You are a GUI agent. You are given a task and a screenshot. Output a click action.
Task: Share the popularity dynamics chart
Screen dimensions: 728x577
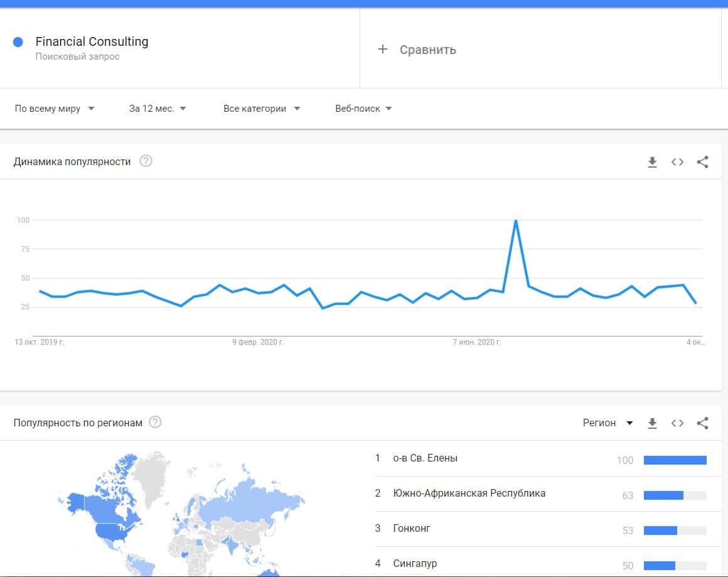[x=702, y=162]
